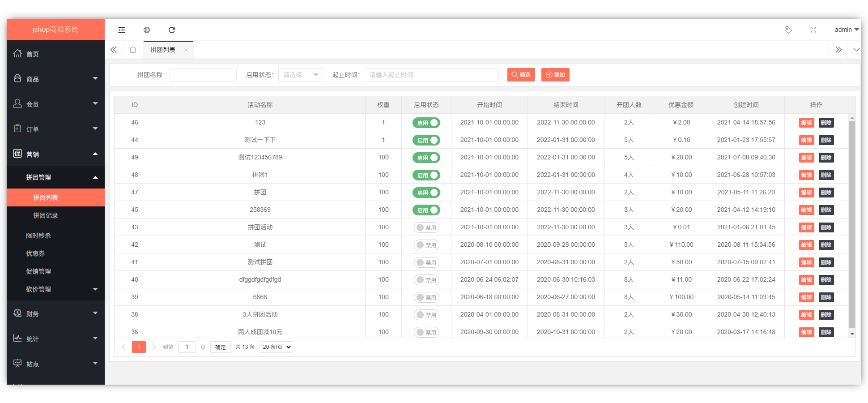This screenshot has height=403, width=868.
Task: Click the 营销 promotion icon
Action: coord(17,154)
